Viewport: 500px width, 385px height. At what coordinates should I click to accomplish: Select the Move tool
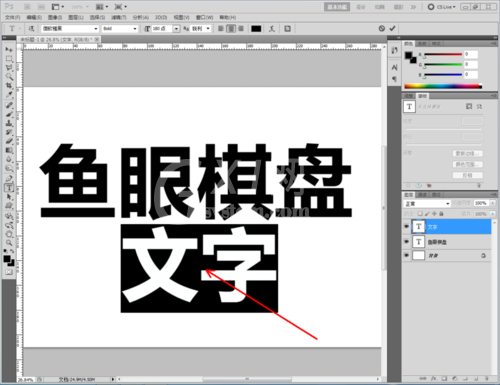(9, 50)
